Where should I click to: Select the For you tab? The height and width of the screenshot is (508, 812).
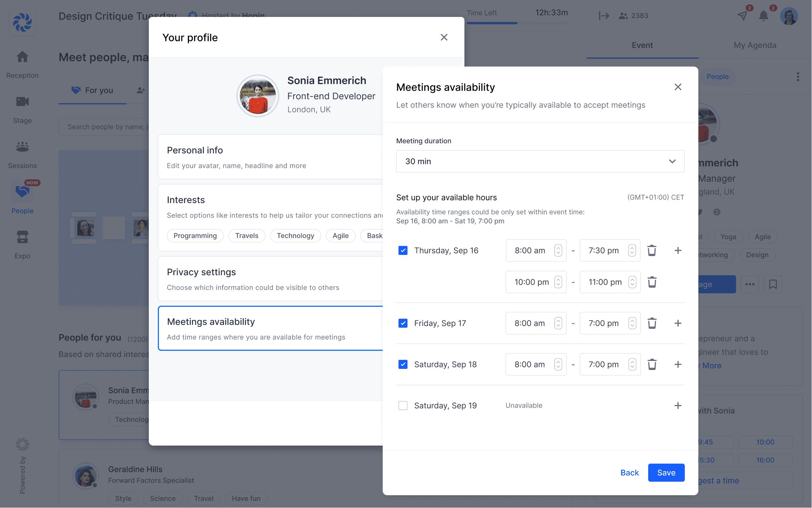coord(92,90)
